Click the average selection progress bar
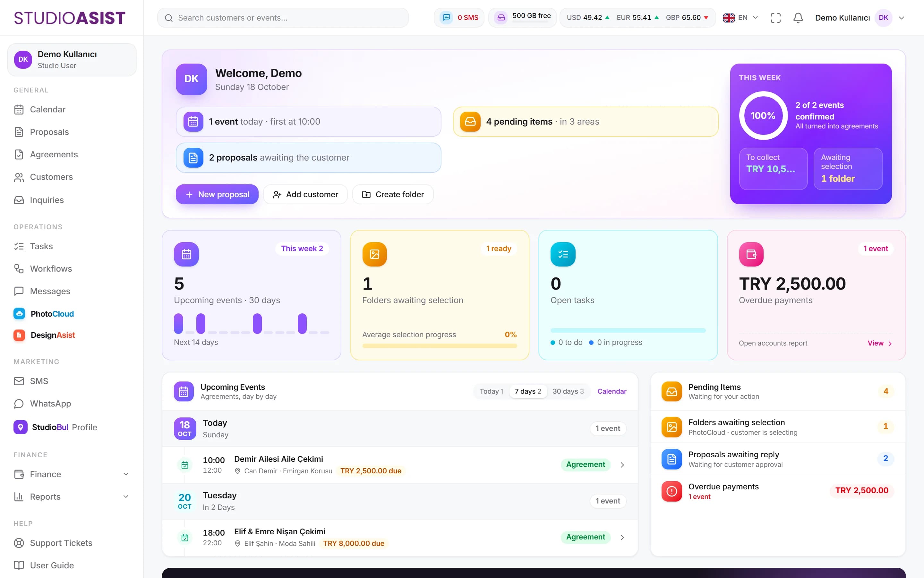 (440, 346)
